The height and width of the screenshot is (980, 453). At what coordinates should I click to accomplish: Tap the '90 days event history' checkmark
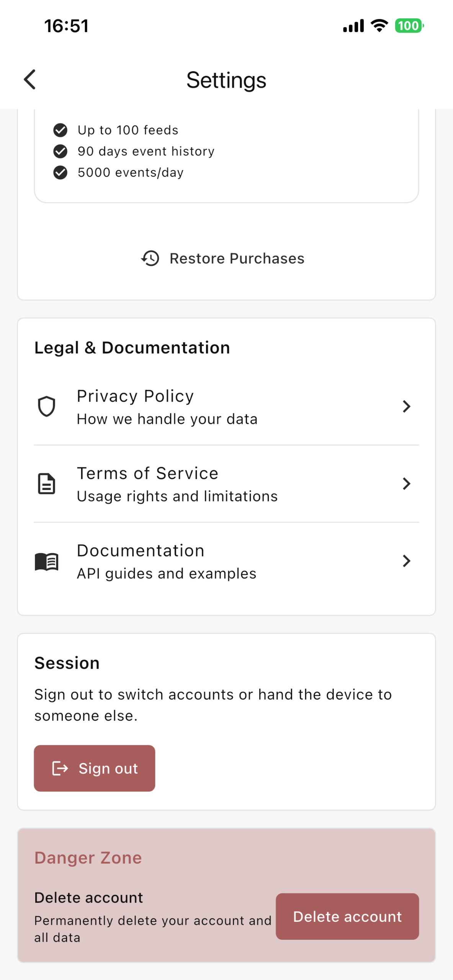coord(60,151)
